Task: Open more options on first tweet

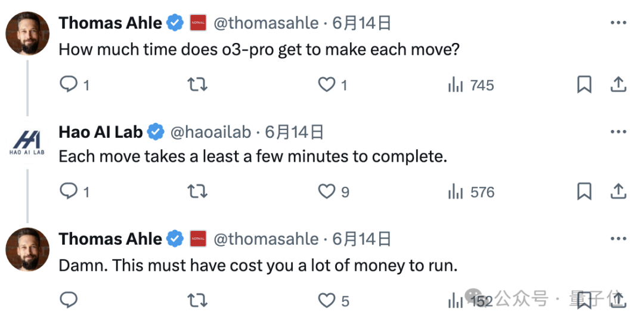Action: click(618, 23)
